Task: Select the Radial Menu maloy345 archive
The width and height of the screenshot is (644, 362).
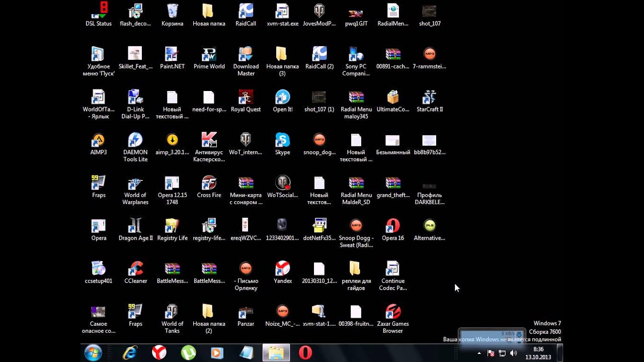Action: [x=356, y=104]
